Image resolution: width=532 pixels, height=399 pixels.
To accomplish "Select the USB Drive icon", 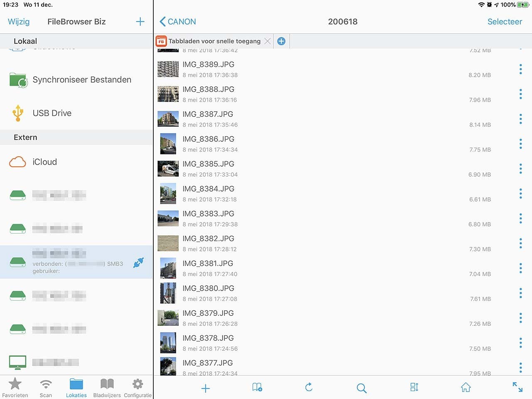I will point(18,113).
